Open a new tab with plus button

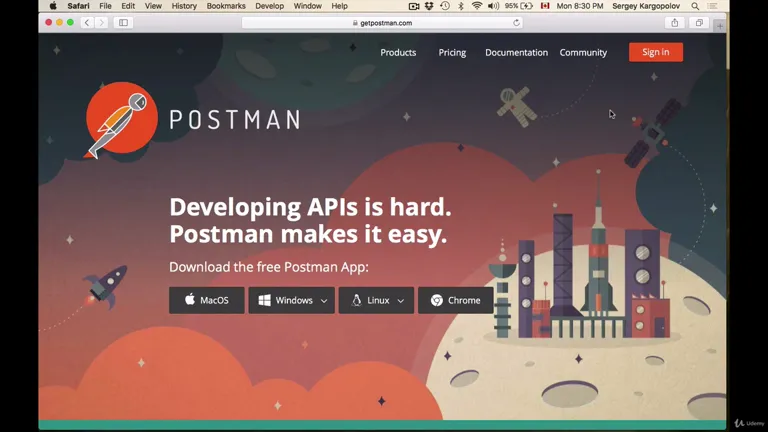[x=720, y=25]
